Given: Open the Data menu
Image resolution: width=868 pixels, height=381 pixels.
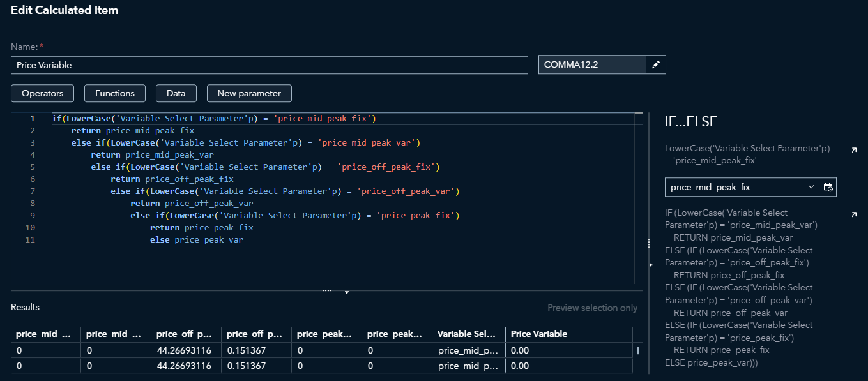Looking at the screenshot, I should pyautogui.click(x=176, y=93).
